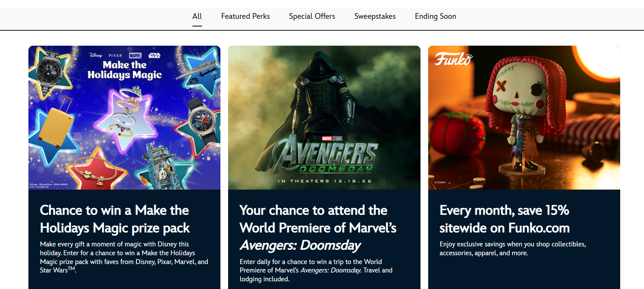Select the All tab
This screenshot has height=289, width=644.
point(197,16)
